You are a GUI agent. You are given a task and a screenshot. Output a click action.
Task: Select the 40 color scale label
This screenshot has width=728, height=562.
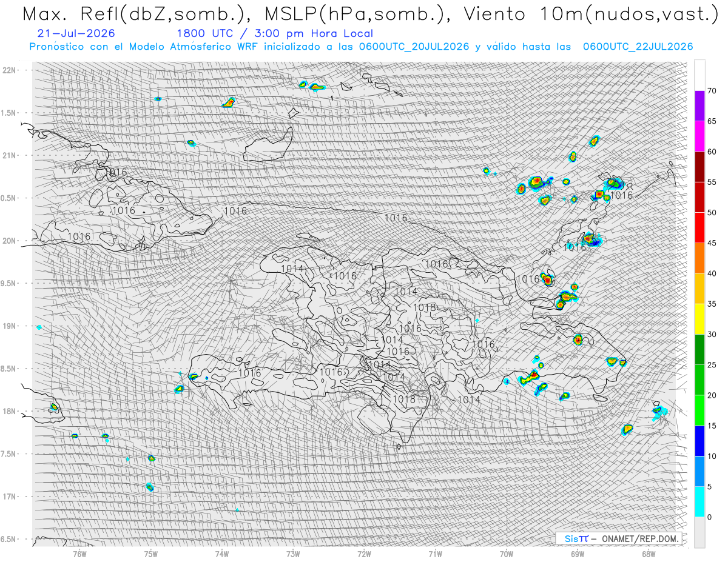(712, 273)
